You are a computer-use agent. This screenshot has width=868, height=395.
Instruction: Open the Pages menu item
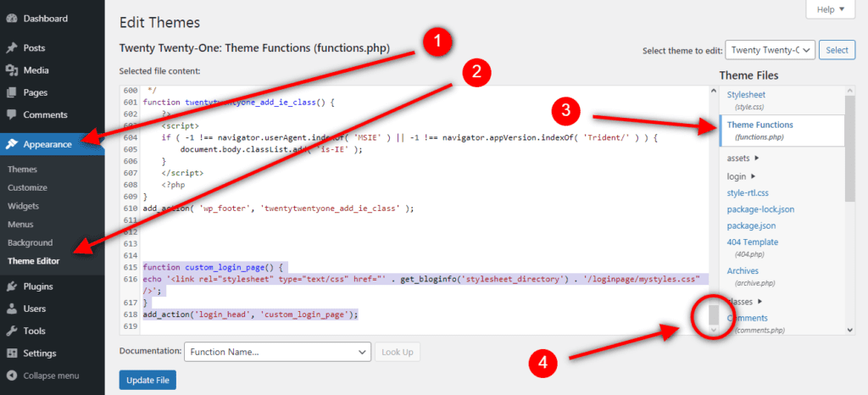tap(36, 92)
